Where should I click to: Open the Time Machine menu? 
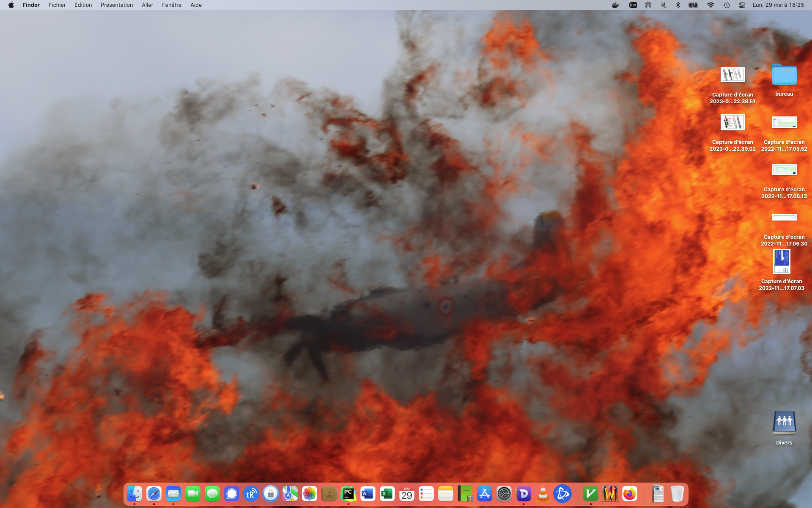(x=727, y=5)
